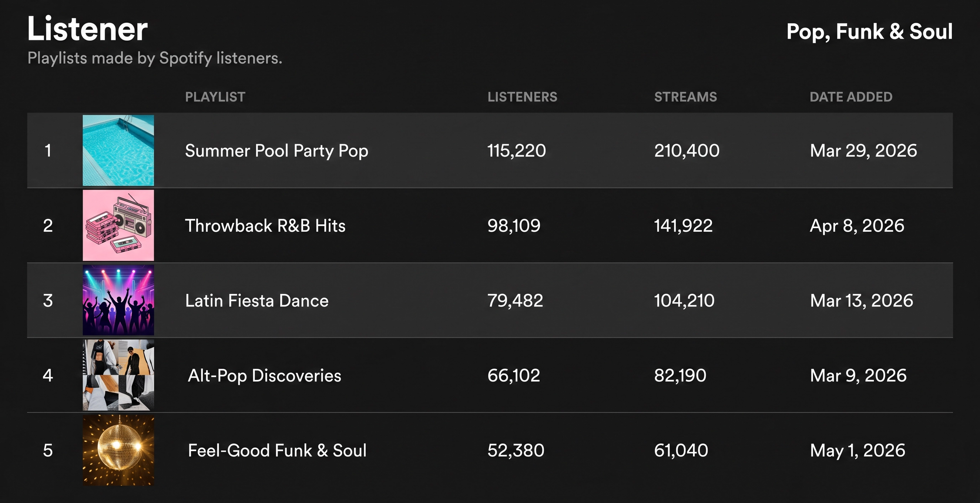Screen dimensions: 980x503
Task: Click the date Mar 29, 2026
Action: coord(864,151)
